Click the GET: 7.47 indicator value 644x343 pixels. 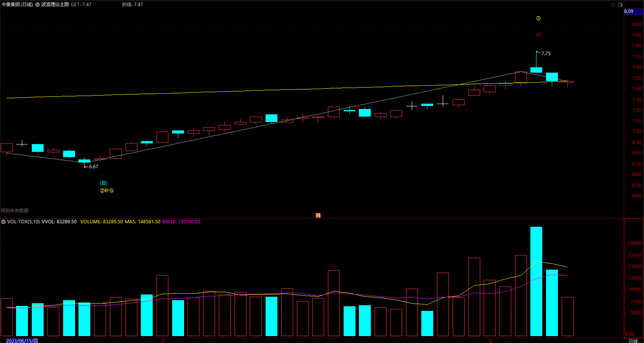click(x=81, y=5)
